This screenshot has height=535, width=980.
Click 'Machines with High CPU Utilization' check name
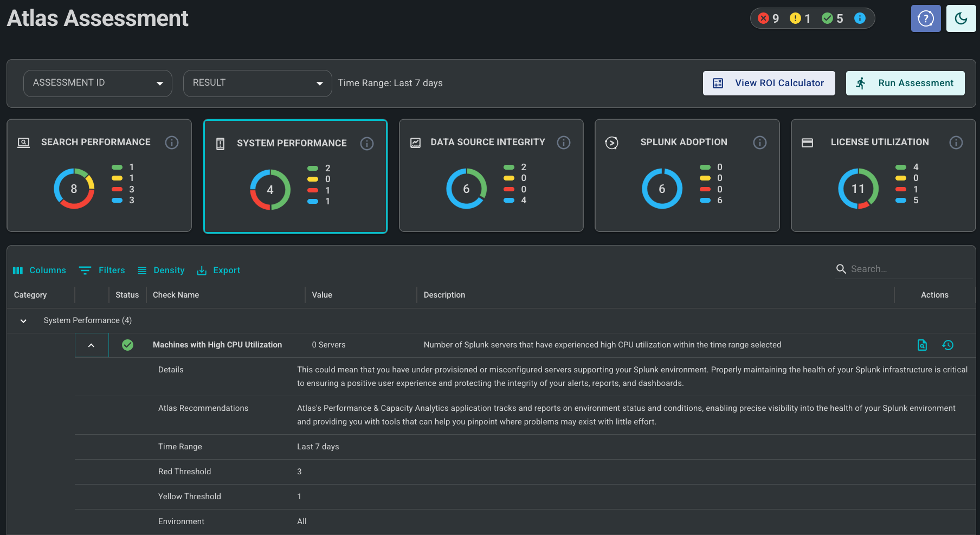(217, 345)
